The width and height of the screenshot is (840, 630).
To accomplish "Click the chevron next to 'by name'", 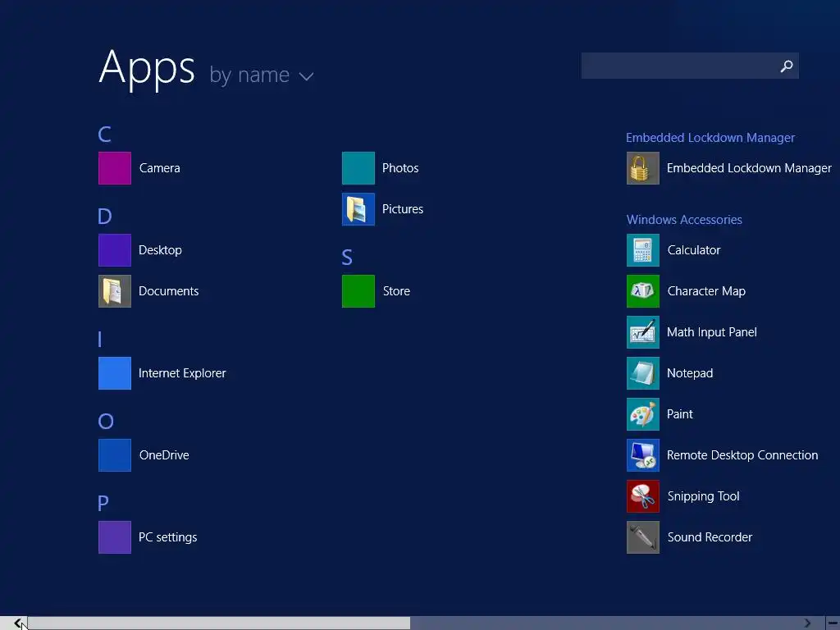I will (307, 77).
